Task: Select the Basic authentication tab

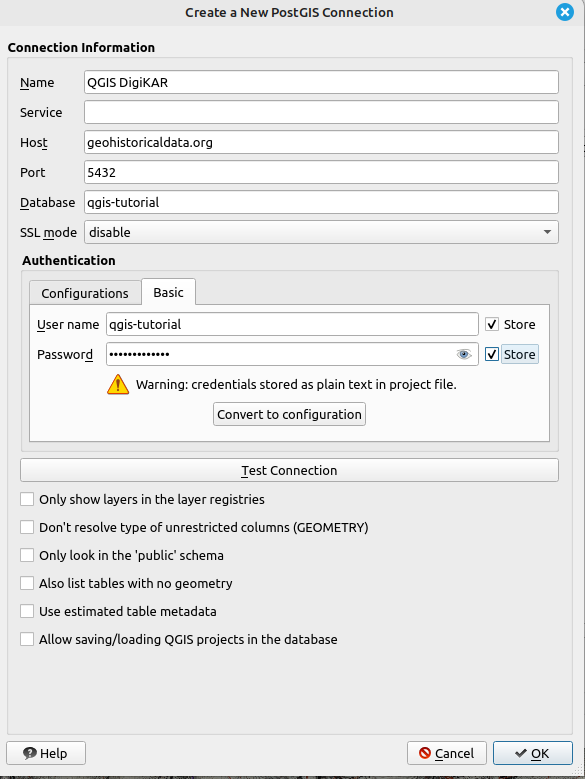Action: (168, 292)
